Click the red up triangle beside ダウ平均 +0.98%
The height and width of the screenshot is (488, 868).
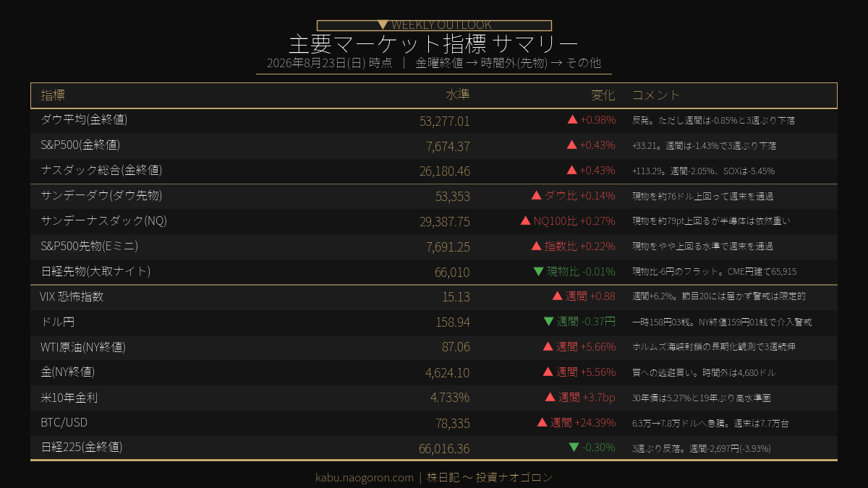pos(572,120)
